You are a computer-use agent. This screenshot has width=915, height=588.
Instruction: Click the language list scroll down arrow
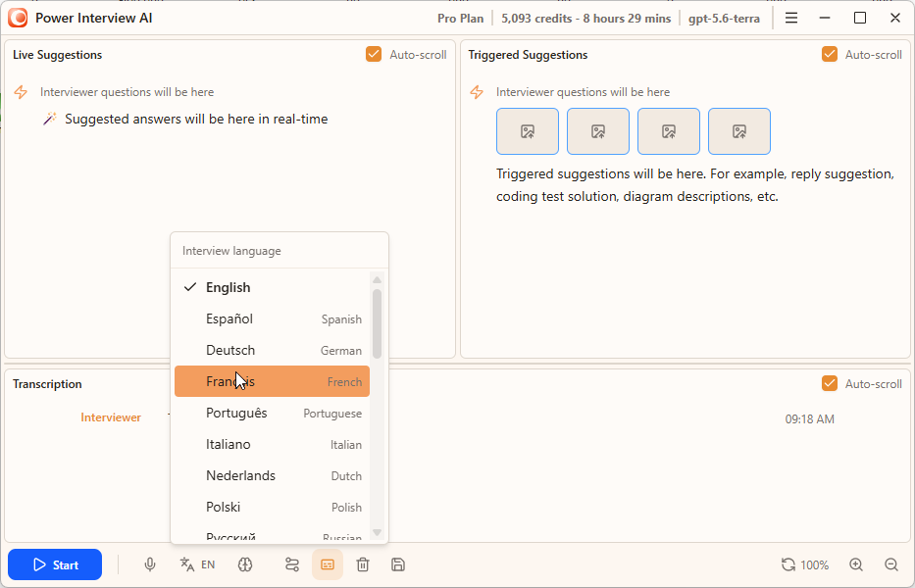(x=377, y=532)
